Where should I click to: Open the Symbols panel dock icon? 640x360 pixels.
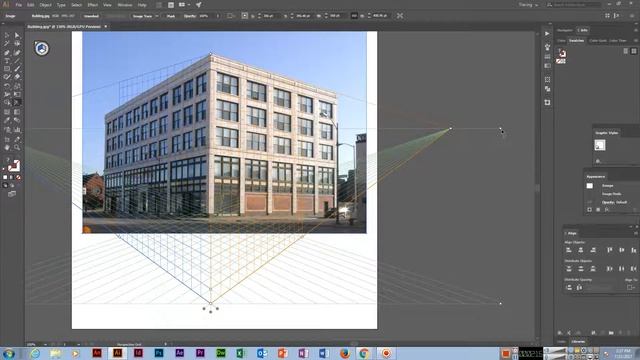click(547, 47)
